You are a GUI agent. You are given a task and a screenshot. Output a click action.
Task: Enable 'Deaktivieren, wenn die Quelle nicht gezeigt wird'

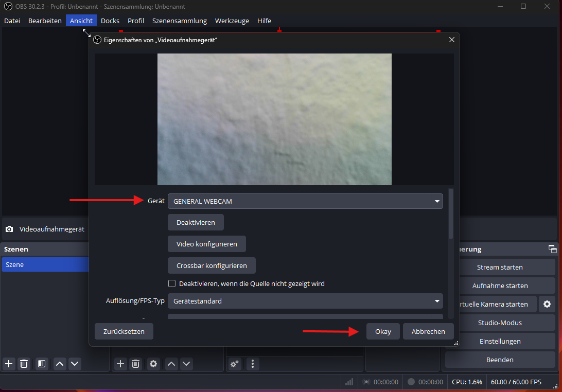pyautogui.click(x=172, y=283)
